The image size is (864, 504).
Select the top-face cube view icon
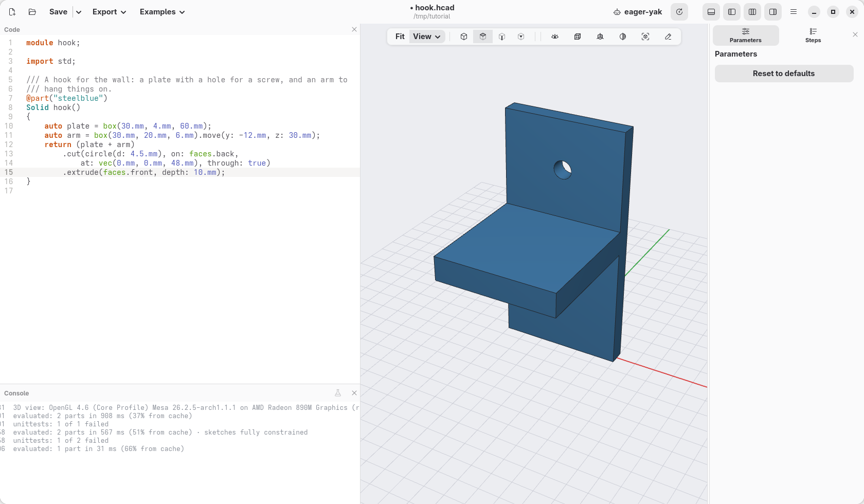(483, 37)
